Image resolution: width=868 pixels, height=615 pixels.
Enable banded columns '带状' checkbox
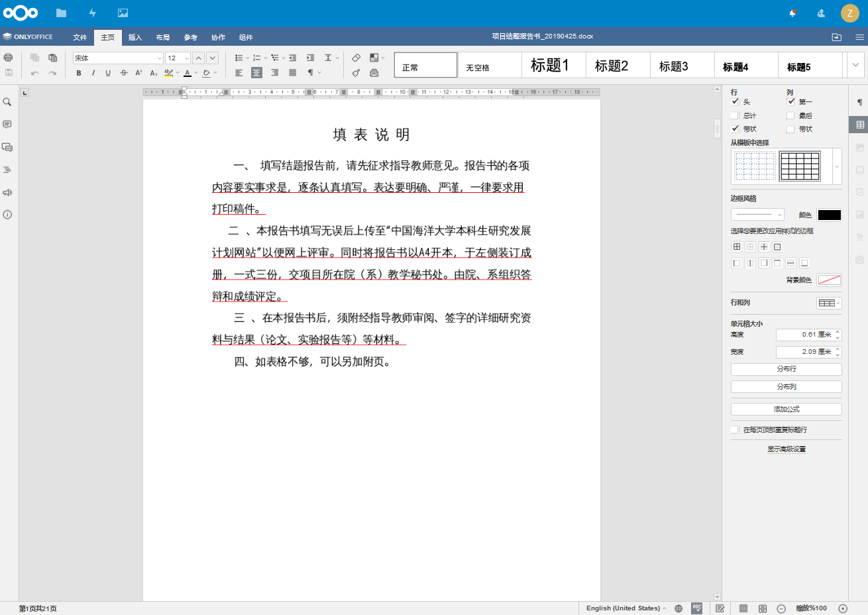(x=790, y=129)
